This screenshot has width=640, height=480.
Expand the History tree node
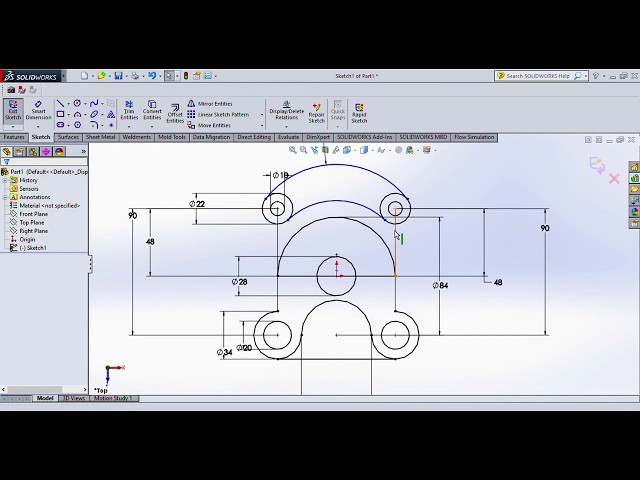coord(5,180)
